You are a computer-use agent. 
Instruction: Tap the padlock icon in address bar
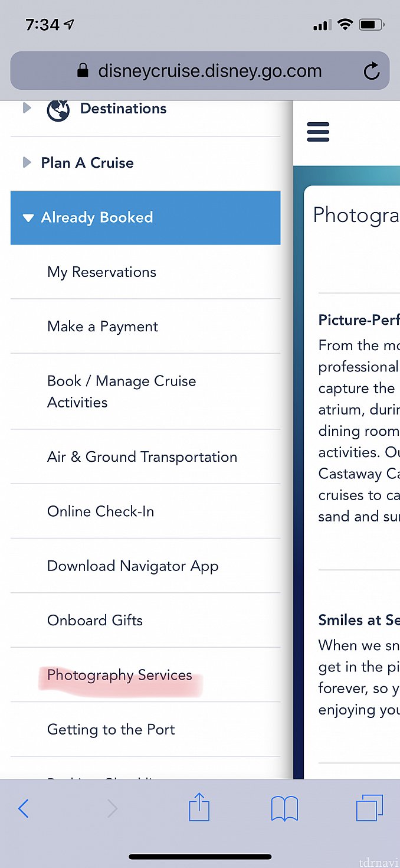83,71
